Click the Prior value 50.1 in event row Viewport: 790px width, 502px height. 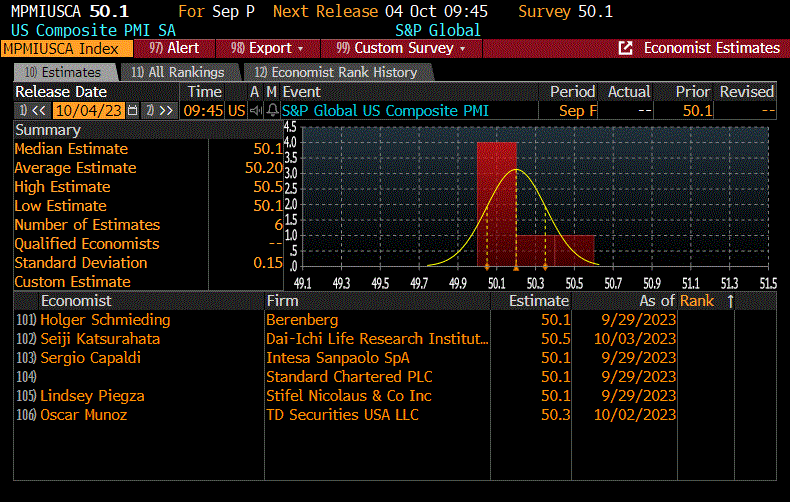(697, 111)
